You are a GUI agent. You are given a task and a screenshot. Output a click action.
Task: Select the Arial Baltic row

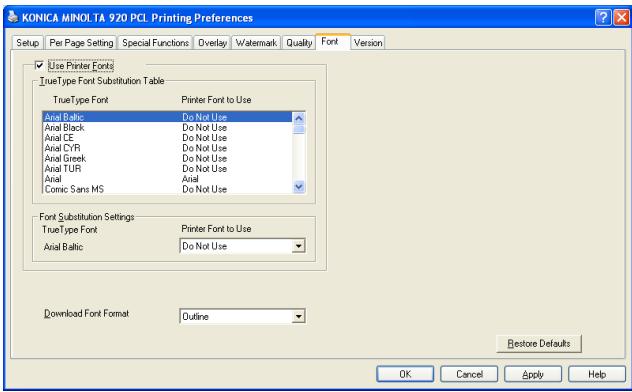pos(167,117)
